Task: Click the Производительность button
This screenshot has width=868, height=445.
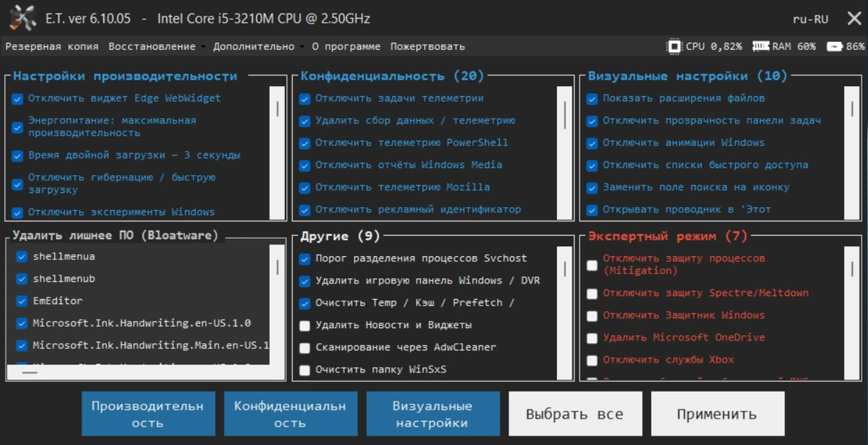Action: pyautogui.click(x=148, y=414)
